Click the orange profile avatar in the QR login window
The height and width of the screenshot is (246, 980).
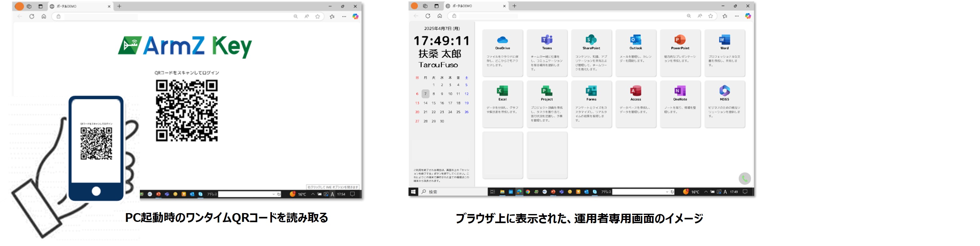click(x=19, y=6)
